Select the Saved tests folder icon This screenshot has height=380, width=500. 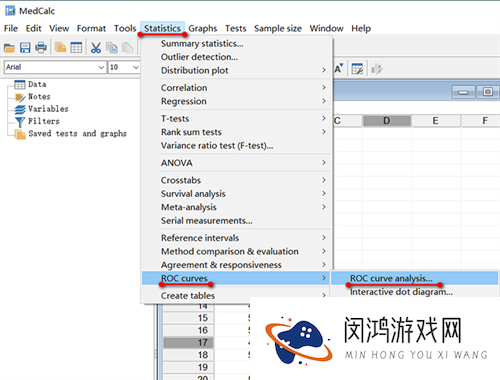(20, 134)
